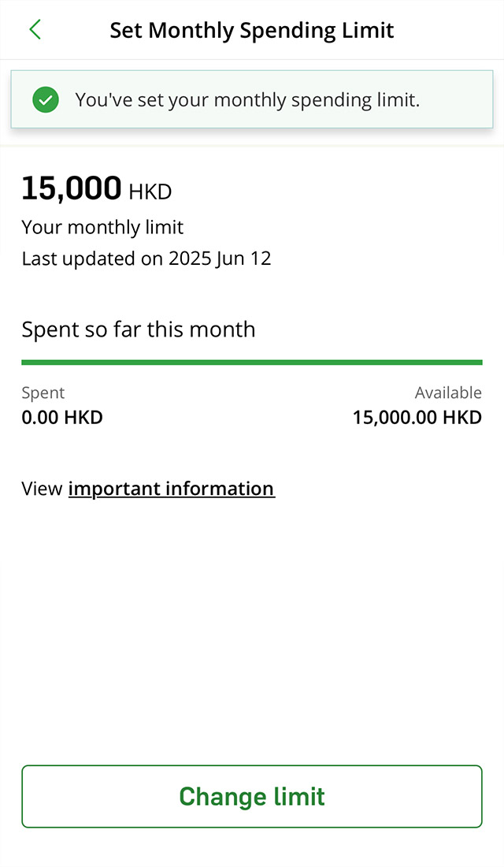Tap the green back arrow
Screen dimensions: 504x867
point(35,30)
